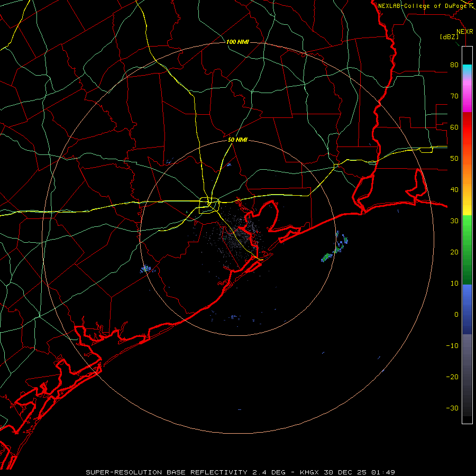Viewport: 476px width, 476px height.
Task: Click the -20 value on the dBZ scale
Action: pos(452,377)
